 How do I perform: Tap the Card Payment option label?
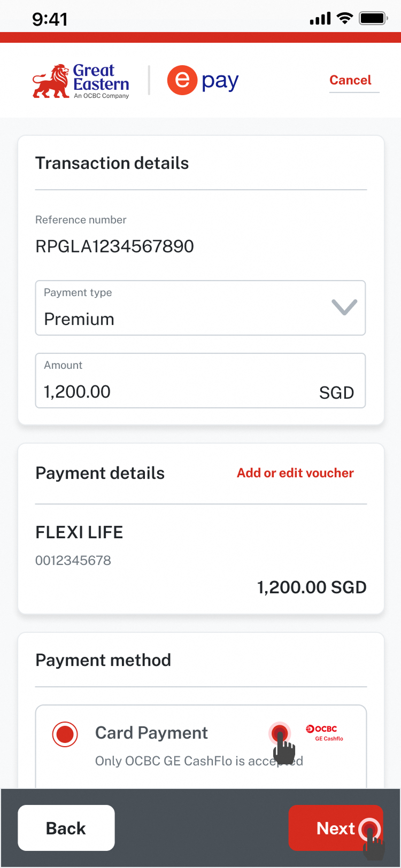(x=151, y=733)
